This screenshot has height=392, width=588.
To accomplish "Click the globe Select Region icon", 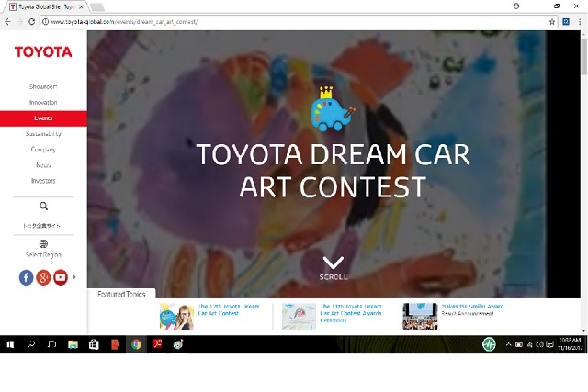I will (43, 243).
